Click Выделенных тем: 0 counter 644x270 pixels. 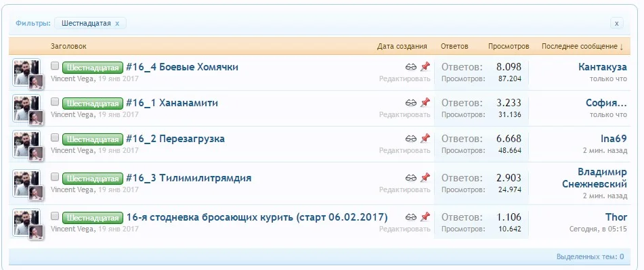pyautogui.click(x=591, y=257)
